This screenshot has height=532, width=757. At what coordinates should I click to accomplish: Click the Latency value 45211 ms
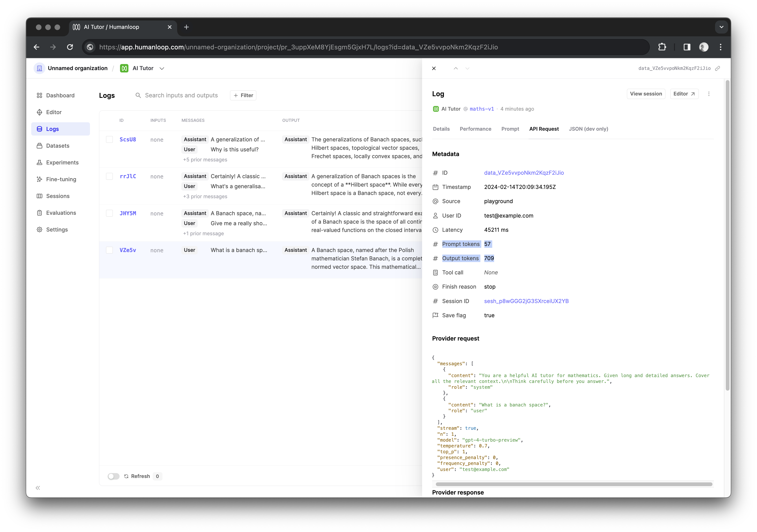pyautogui.click(x=496, y=230)
